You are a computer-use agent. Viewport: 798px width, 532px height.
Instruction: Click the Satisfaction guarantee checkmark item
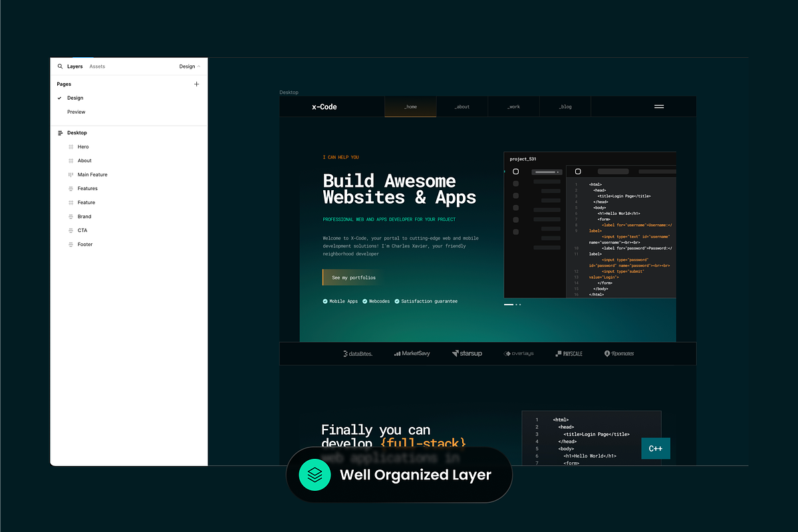coord(426,301)
